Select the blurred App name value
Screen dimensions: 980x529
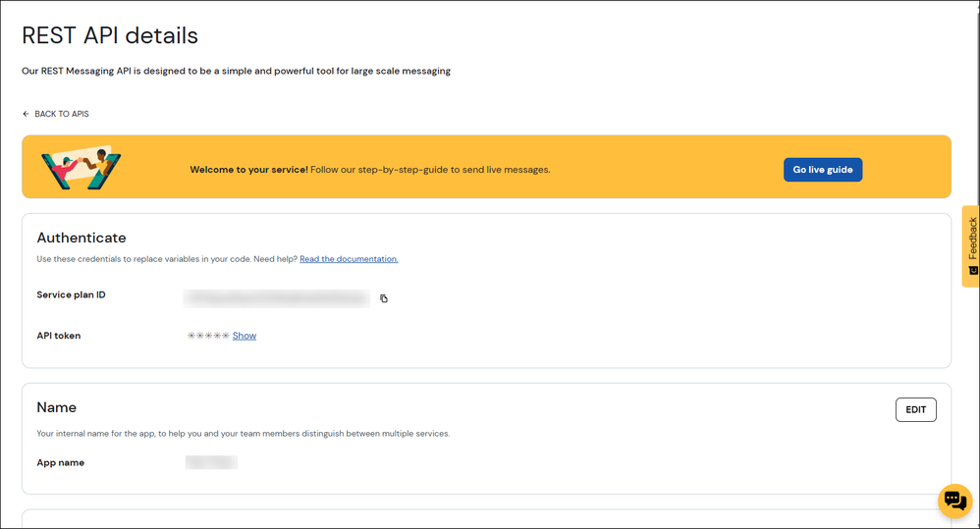tap(211, 462)
